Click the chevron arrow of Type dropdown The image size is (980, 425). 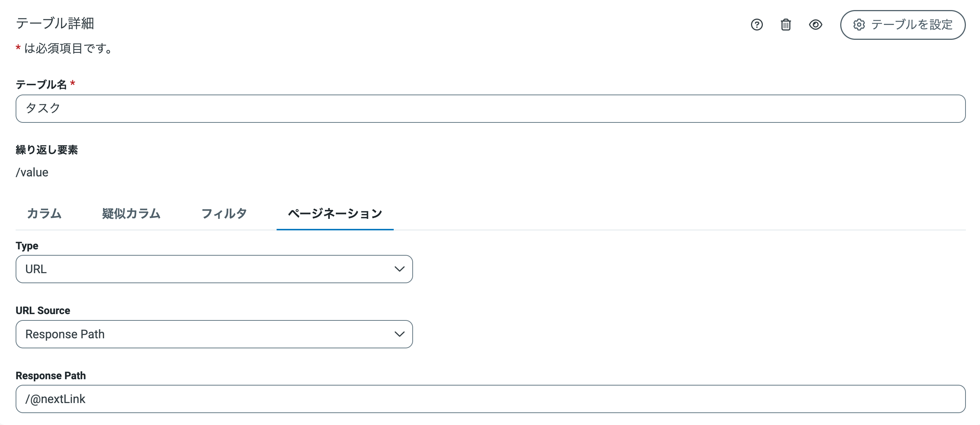coord(399,269)
